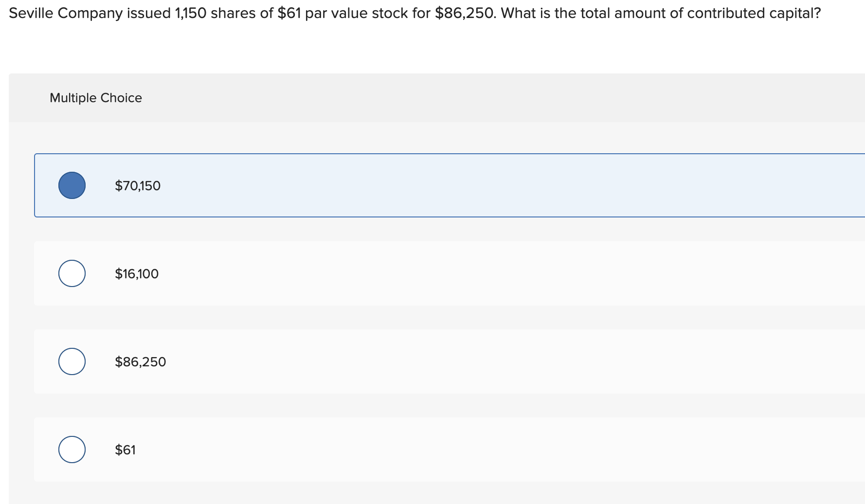Select the $61 radio button

pos(72,450)
